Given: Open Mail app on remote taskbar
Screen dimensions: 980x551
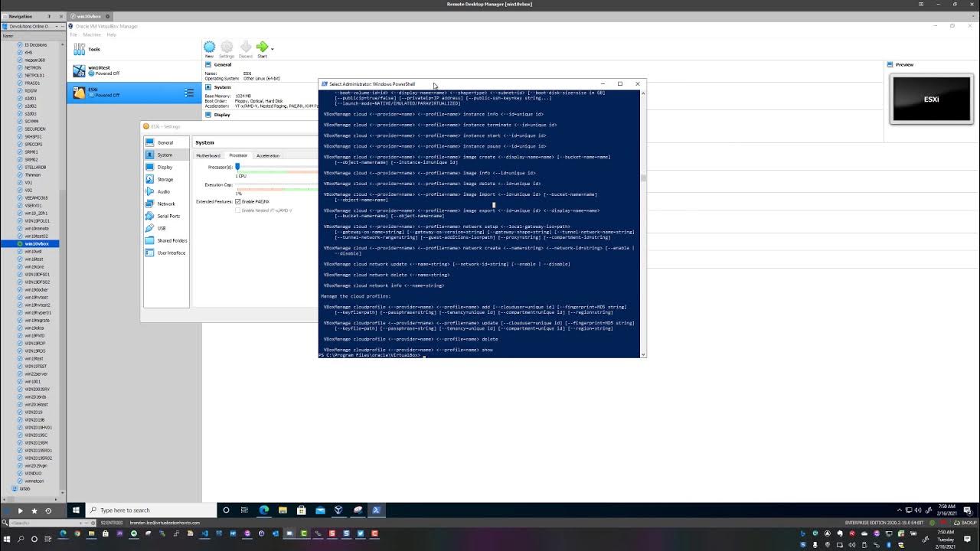Looking at the screenshot, I should point(320,510).
